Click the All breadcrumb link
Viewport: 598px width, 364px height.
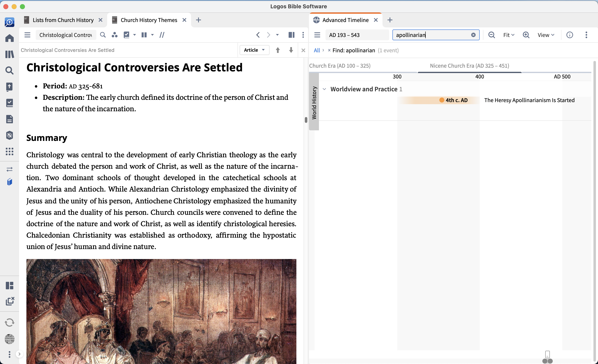pos(317,50)
